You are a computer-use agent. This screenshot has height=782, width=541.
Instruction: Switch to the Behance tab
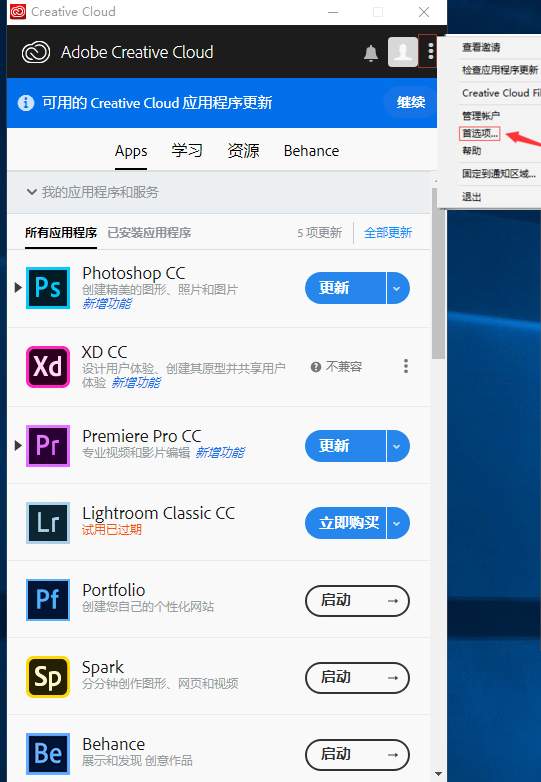(x=311, y=151)
